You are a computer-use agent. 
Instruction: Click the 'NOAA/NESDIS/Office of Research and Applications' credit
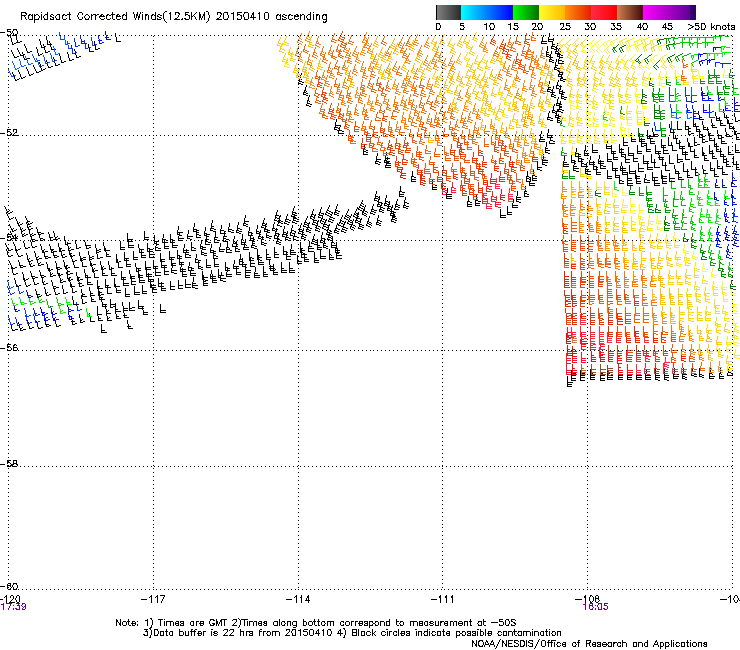589,644
